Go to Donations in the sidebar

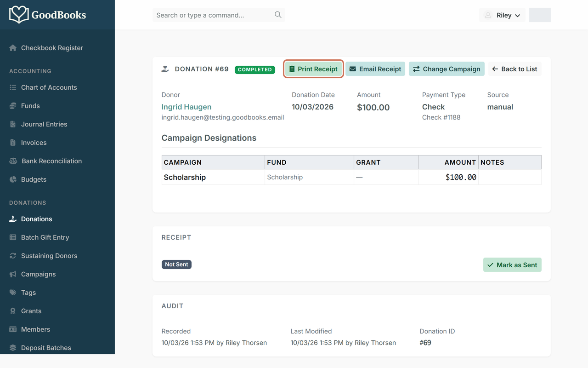[57, 219]
